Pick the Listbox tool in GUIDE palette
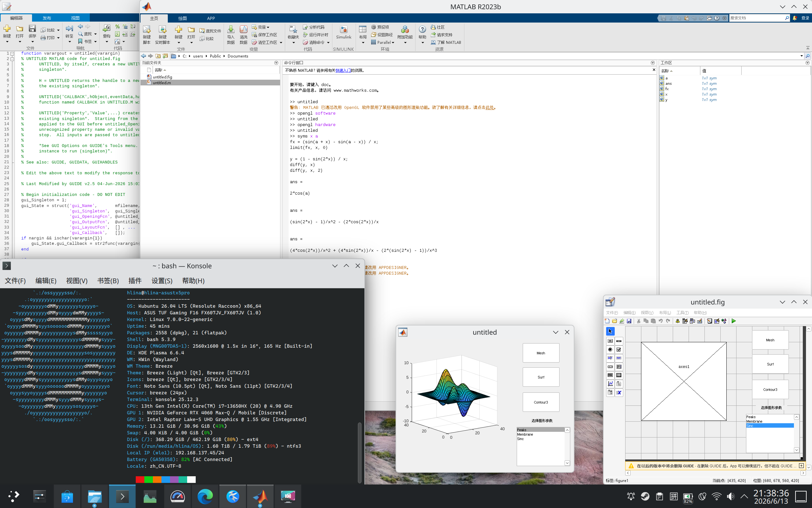The height and width of the screenshot is (508, 812). coord(619,366)
